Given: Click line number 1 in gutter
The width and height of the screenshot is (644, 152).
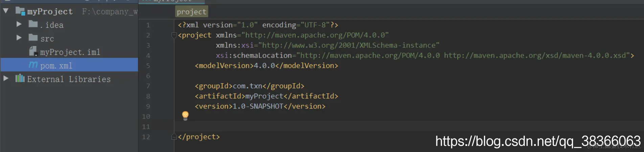Looking at the screenshot, I should [x=148, y=25].
